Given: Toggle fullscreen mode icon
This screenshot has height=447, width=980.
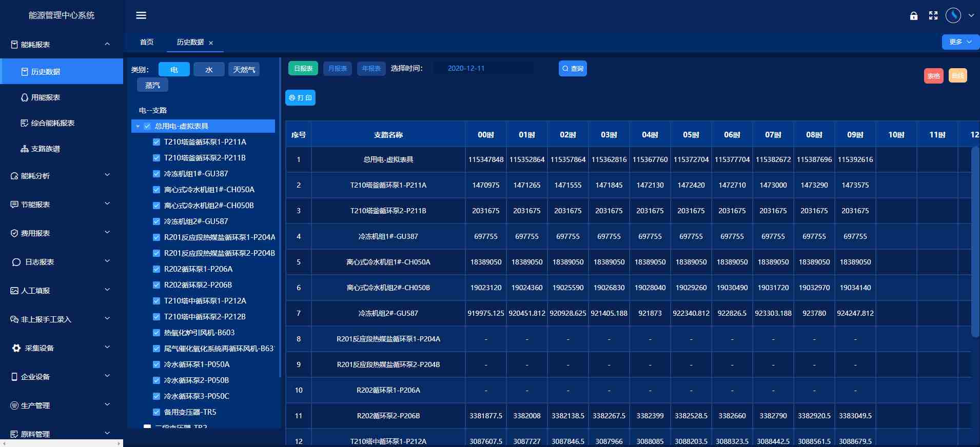Looking at the screenshot, I should click(x=933, y=16).
